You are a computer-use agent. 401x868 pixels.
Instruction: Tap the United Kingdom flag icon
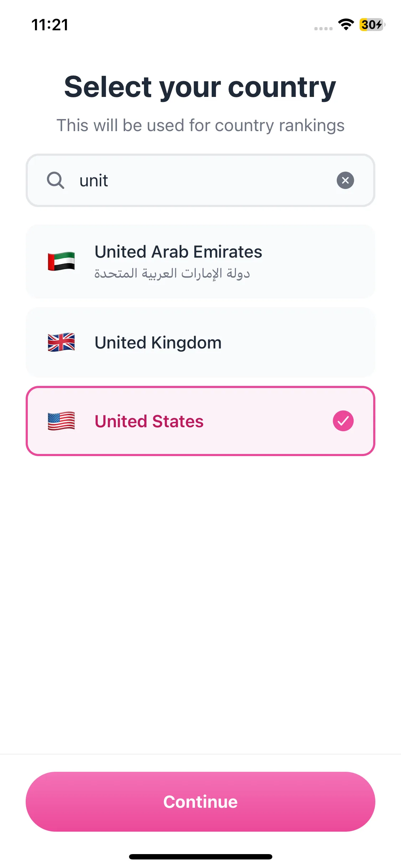coord(61,342)
